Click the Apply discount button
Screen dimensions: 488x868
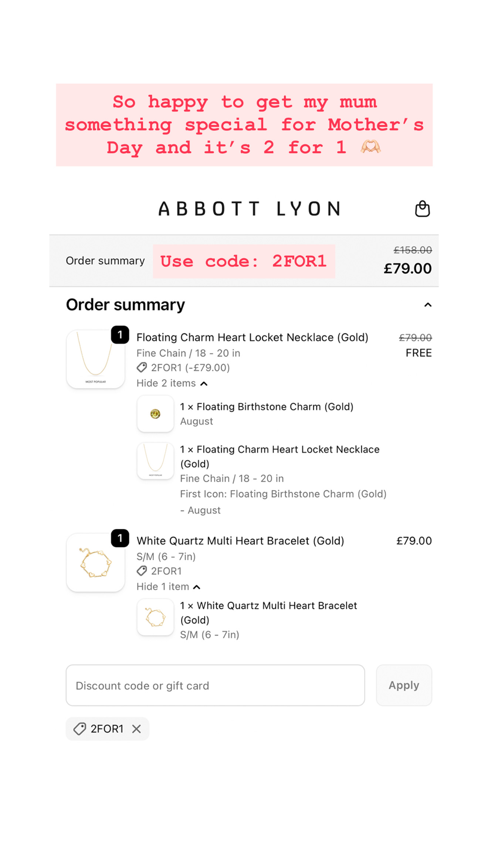(x=404, y=685)
